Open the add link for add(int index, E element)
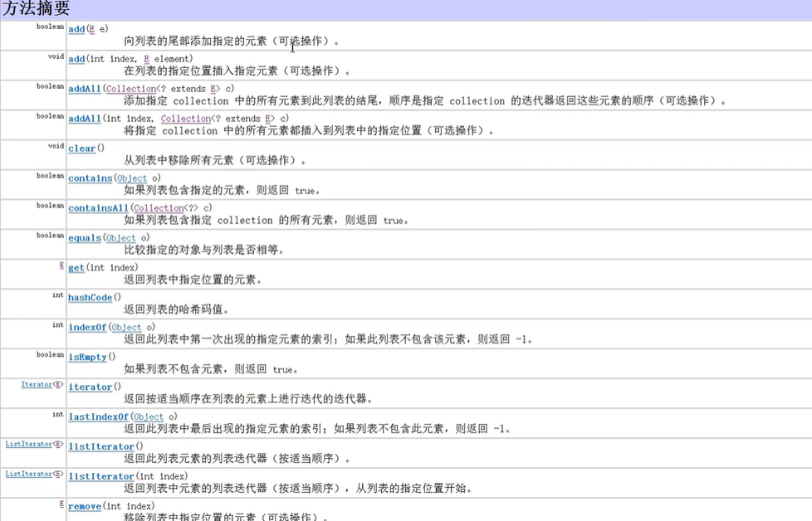 coord(76,59)
